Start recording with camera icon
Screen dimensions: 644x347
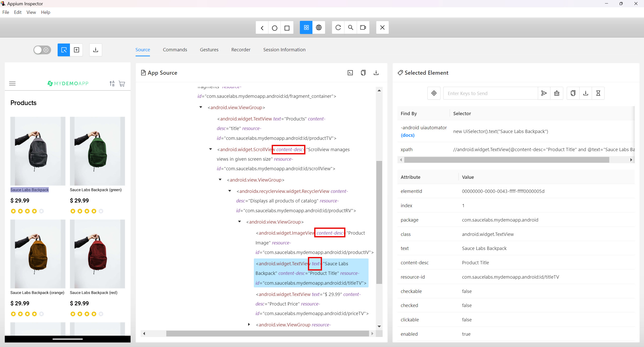(363, 27)
